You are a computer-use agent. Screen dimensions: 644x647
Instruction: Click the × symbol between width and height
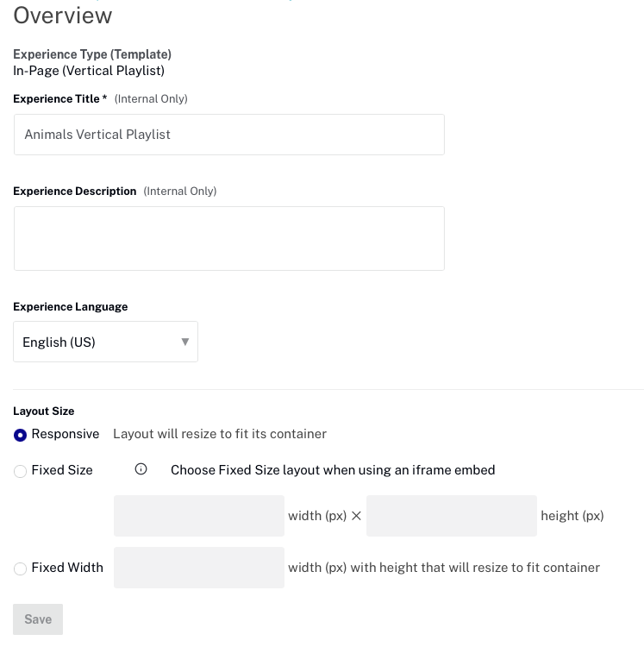pyautogui.click(x=356, y=516)
